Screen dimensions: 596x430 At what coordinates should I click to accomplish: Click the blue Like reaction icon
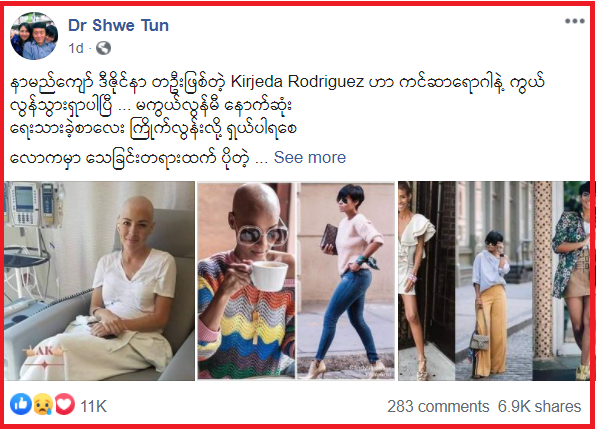point(21,404)
